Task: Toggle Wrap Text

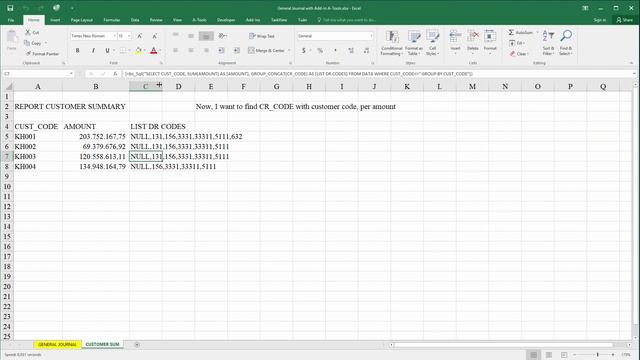Action: click(262, 36)
